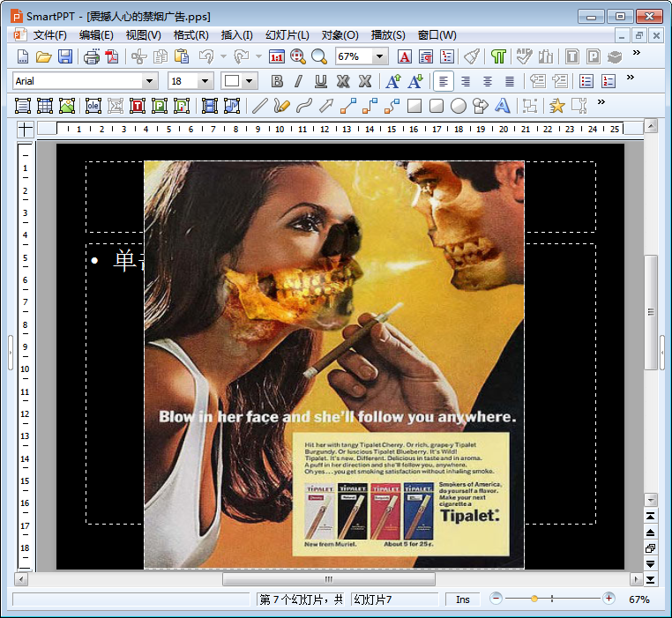Expand undo history dropdown arrow

(x=223, y=56)
